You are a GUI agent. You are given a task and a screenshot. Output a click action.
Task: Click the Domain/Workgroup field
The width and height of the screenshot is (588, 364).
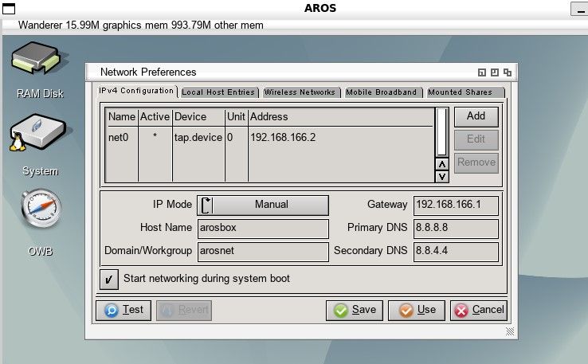(x=263, y=252)
